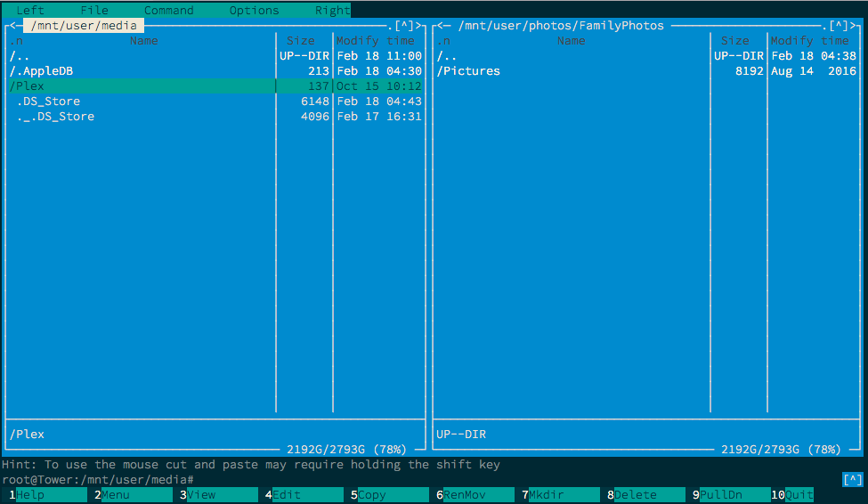Click the left panel [^] dropdown indicator
This screenshot has height=504, width=868.
click(404, 26)
